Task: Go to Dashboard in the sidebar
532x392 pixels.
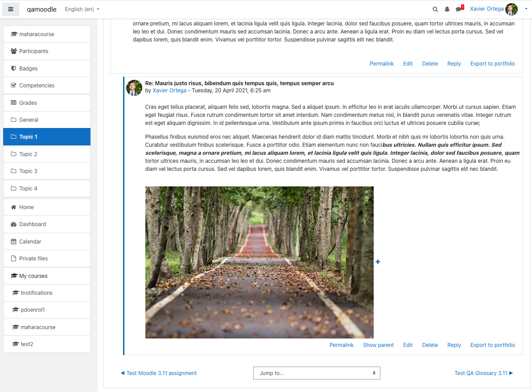Action: click(x=47, y=224)
